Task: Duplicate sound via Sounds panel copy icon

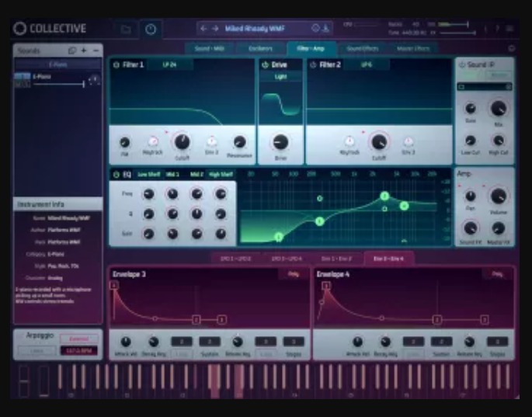Action: pyautogui.click(x=72, y=50)
